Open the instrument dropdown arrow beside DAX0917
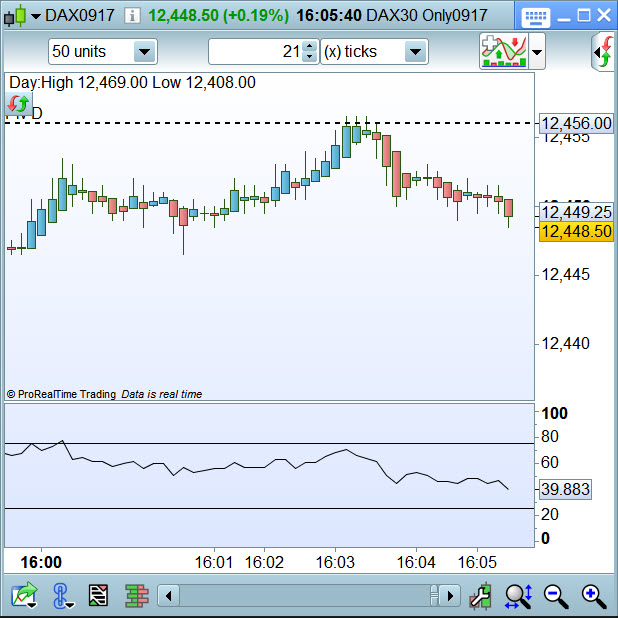Image resolution: width=618 pixels, height=618 pixels. [x=35, y=17]
